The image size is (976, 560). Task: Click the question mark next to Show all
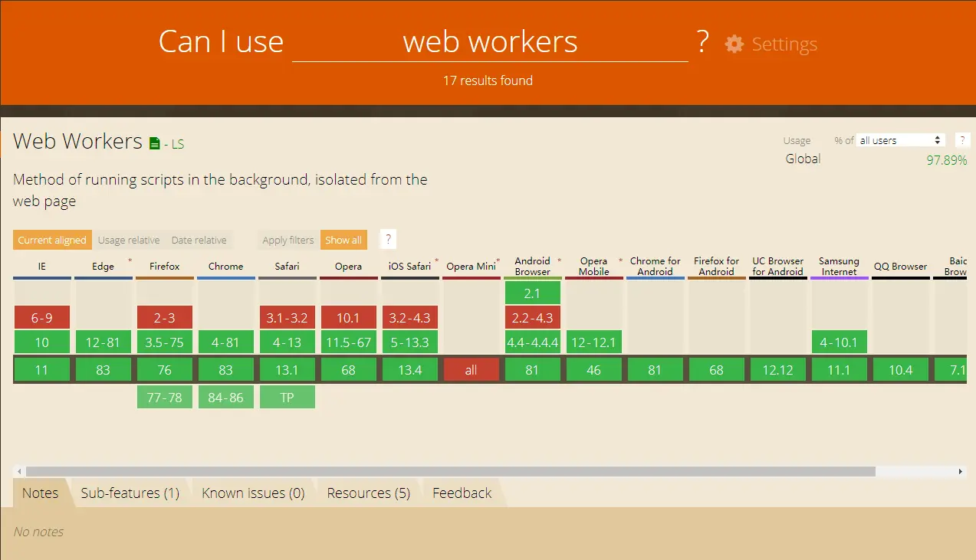coord(388,239)
